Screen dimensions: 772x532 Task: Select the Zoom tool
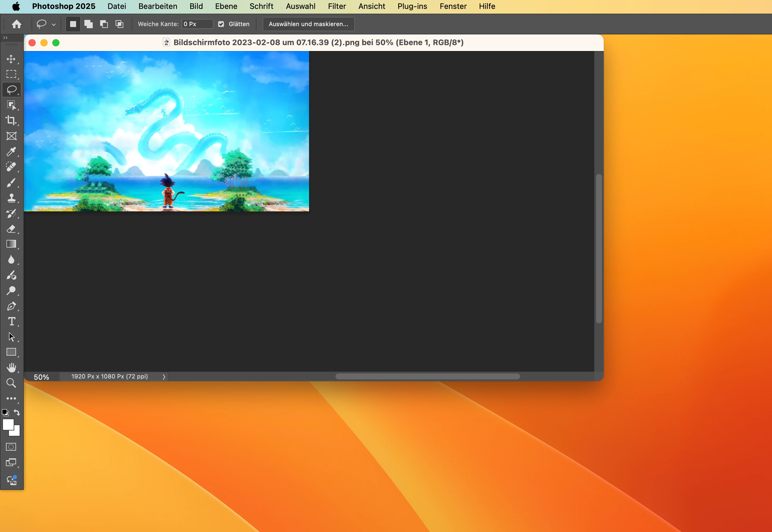click(11, 383)
